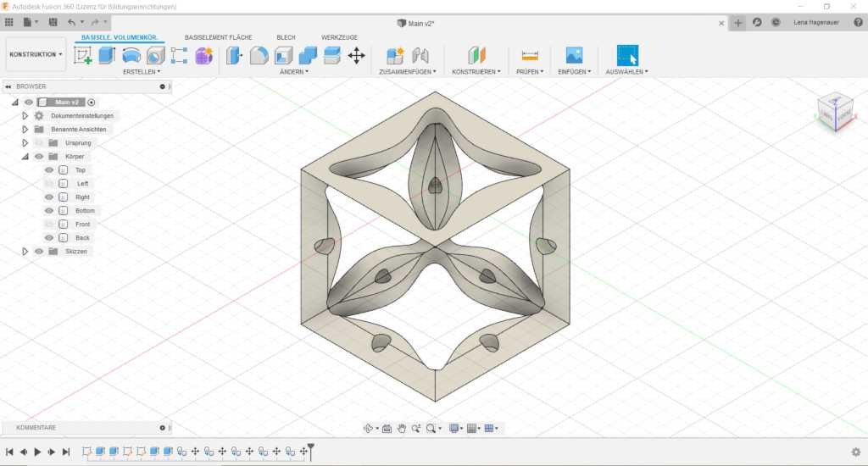Image resolution: width=868 pixels, height=466 pixels.
Task: Jump to timeline beginning
Action: tap(9, 452)
